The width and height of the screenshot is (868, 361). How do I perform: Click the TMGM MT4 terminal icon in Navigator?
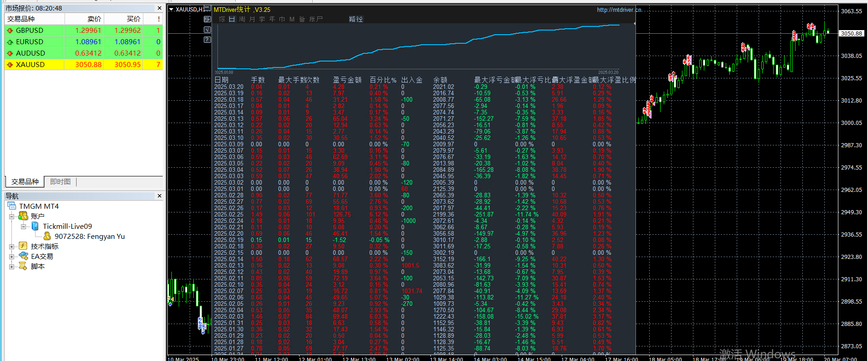point(12,206)
